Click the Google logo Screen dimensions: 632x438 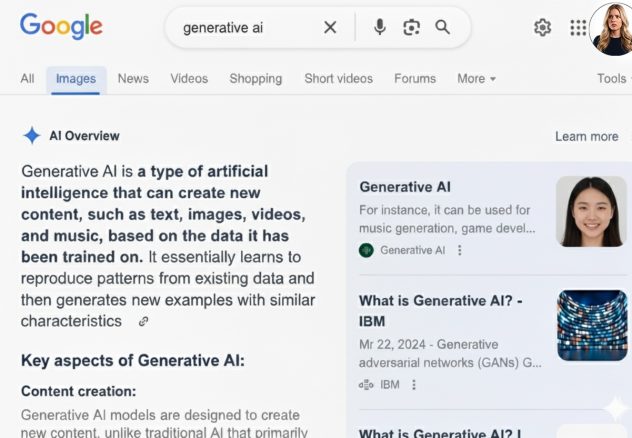[61, 26]
